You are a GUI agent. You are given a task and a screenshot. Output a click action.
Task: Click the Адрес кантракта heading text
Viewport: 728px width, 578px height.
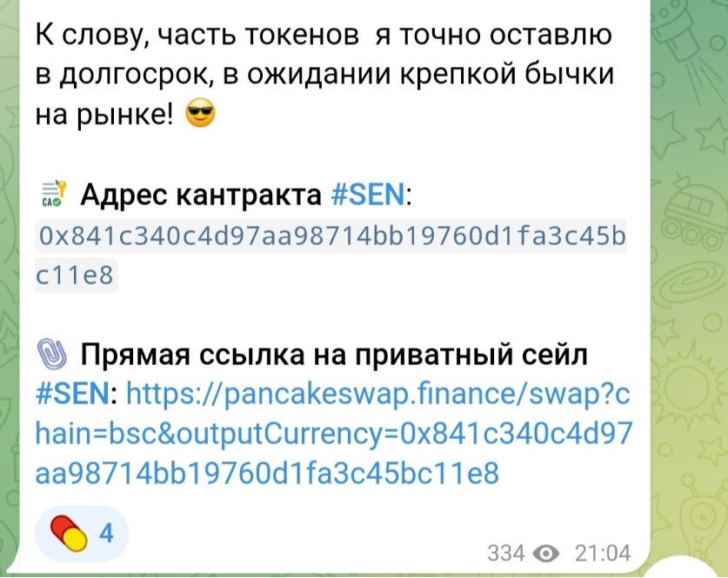(x=201, y=195)
